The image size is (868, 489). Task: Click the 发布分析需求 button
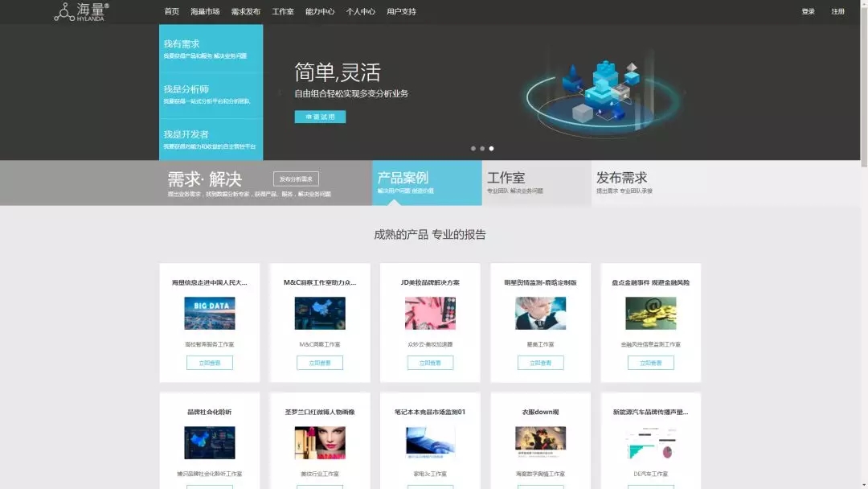[296, 179]
